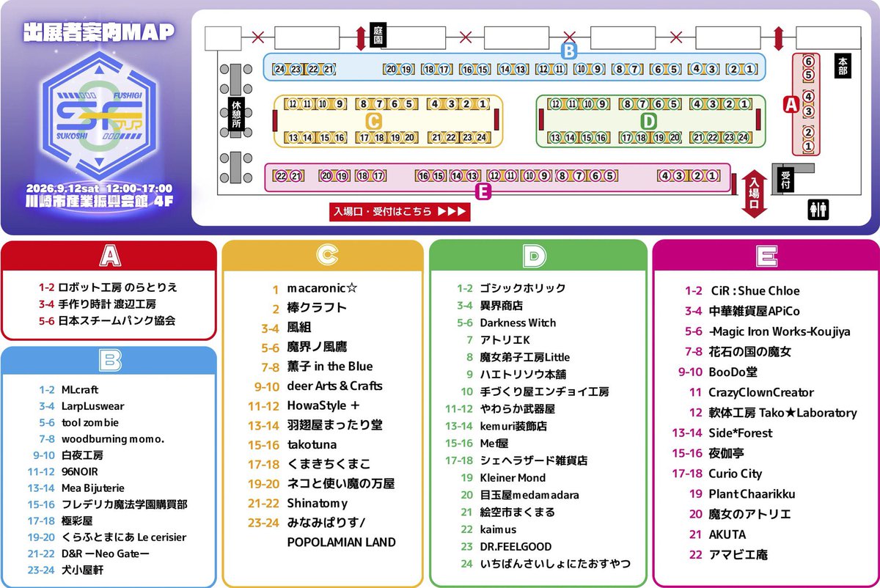Select 棒クラフト entry
The image size is (880, 588).
[317, 308]
